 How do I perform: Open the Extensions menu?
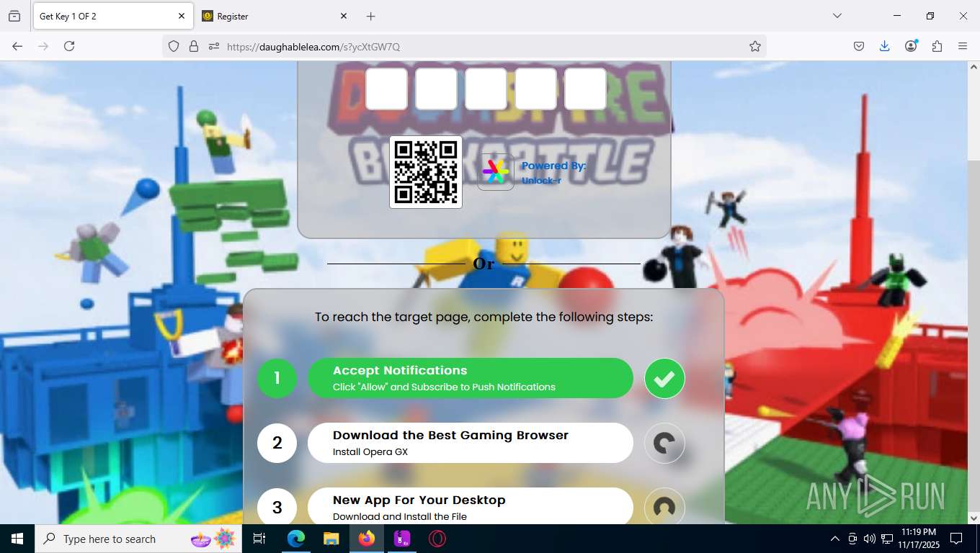coord(937,46)
